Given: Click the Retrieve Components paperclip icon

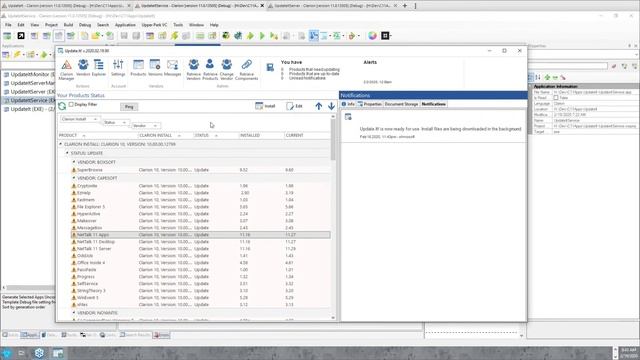Looking at the screenshot, I should pos(246,69).
